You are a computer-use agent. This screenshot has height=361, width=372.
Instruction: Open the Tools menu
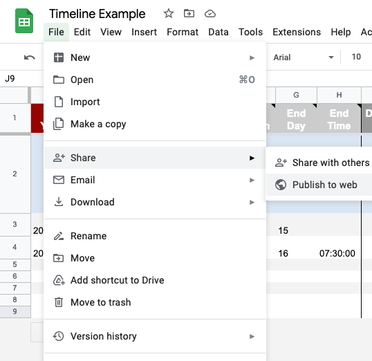pyautogui.click(x=250, y=32)
